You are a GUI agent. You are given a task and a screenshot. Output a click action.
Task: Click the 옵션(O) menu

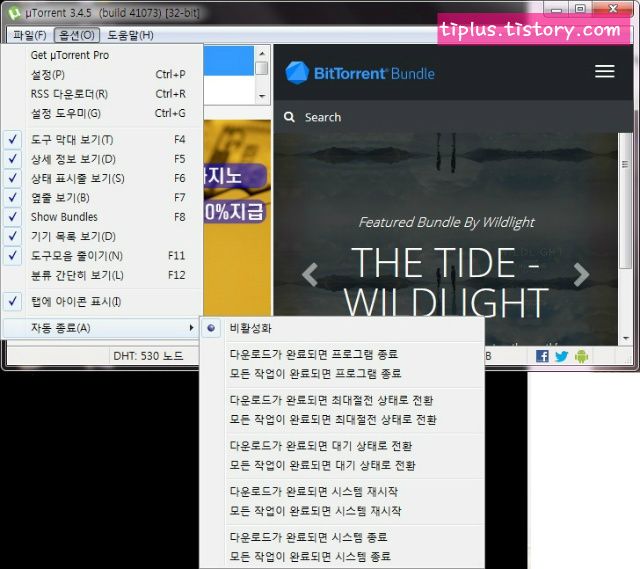pyautogui.click(x=77, y=35)
